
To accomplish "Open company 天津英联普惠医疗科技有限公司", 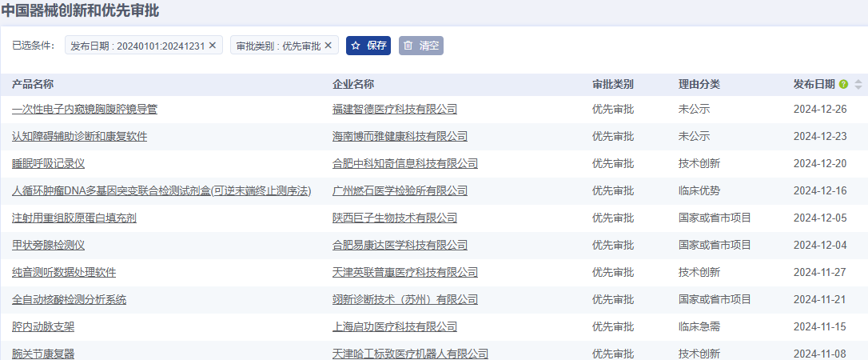I will tap(405, 272).
